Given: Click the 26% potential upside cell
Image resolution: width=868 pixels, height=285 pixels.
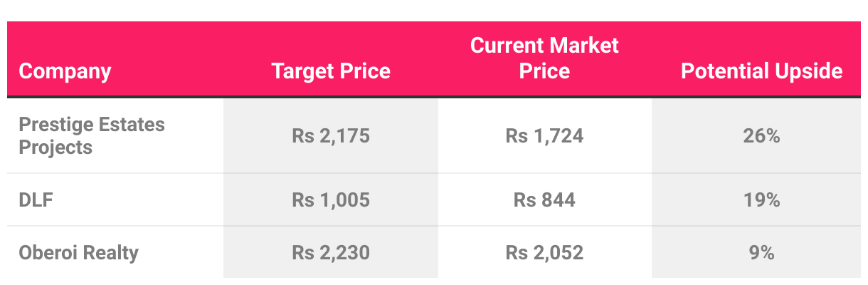Looking at the screenshot, I should (761, 135).
